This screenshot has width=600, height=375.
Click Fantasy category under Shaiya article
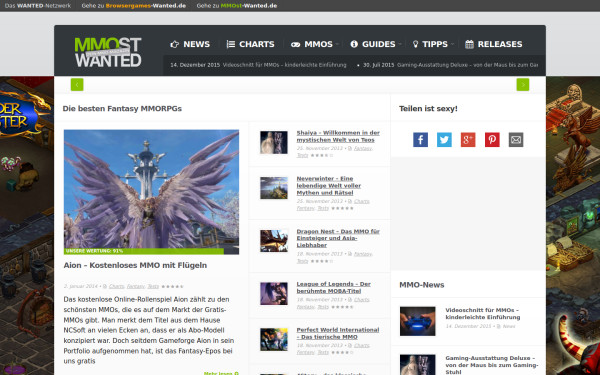click(x=363, y=148)
